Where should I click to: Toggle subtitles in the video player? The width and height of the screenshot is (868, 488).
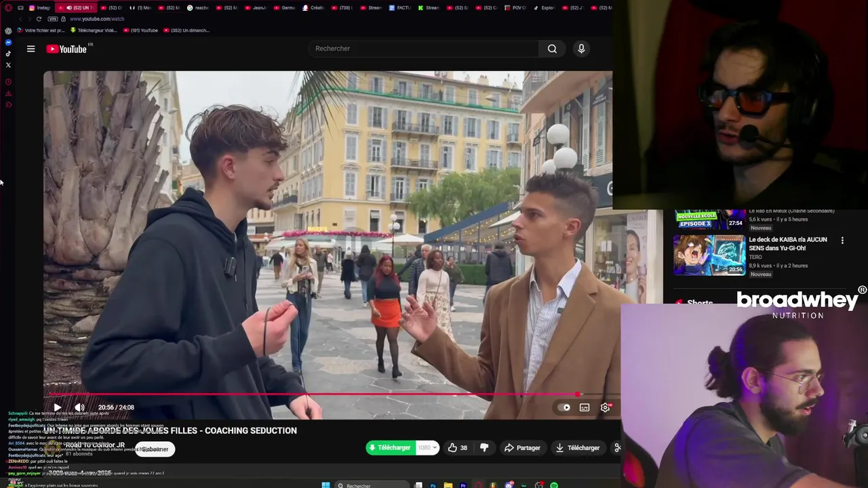point(585,407)
